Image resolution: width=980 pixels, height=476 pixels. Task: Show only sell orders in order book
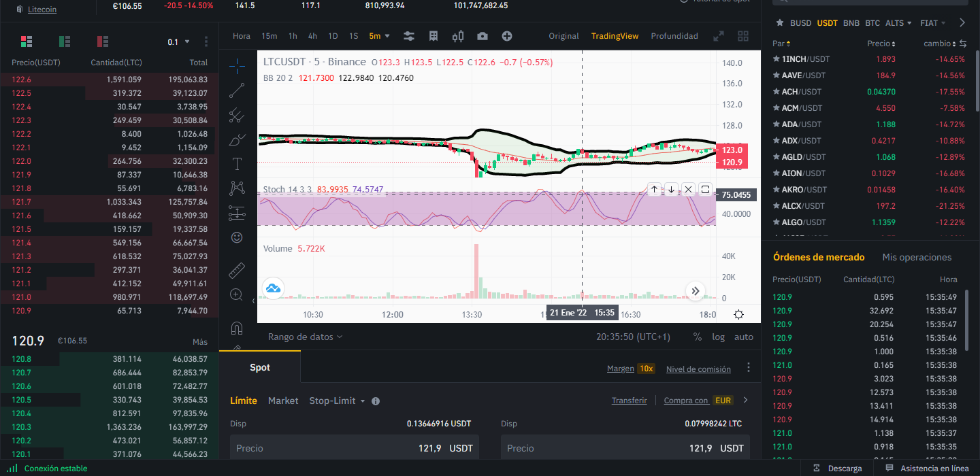[x=103, y=42]
